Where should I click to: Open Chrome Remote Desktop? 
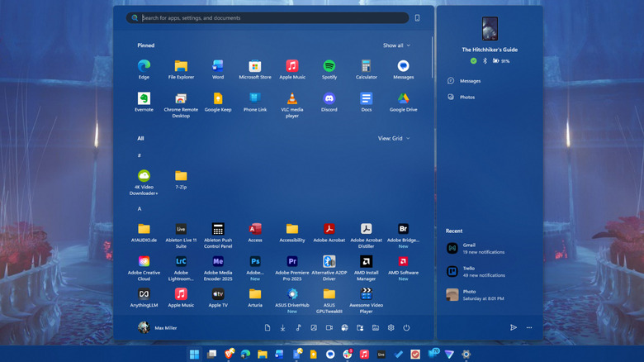pyautogui.click(x=181, y=105)
